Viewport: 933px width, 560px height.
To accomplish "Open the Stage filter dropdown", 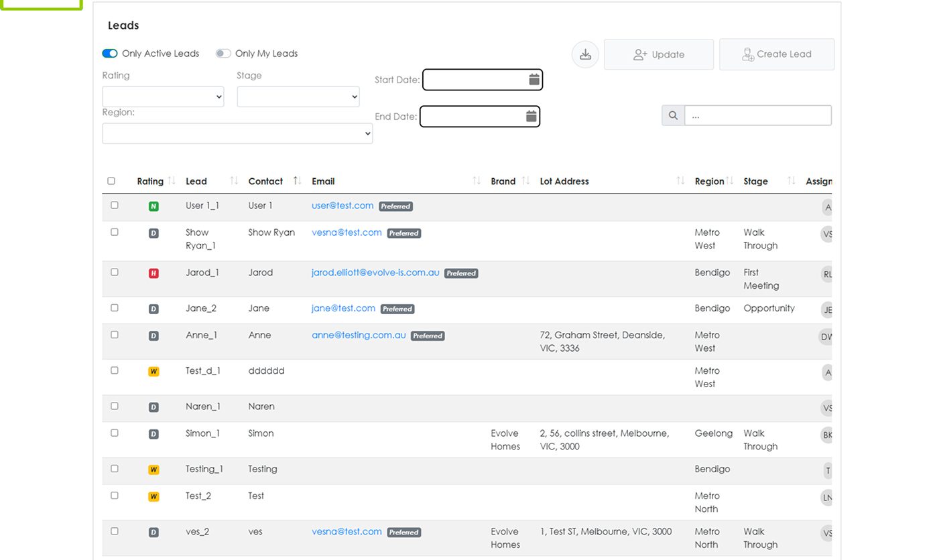I will pos(298,96).
